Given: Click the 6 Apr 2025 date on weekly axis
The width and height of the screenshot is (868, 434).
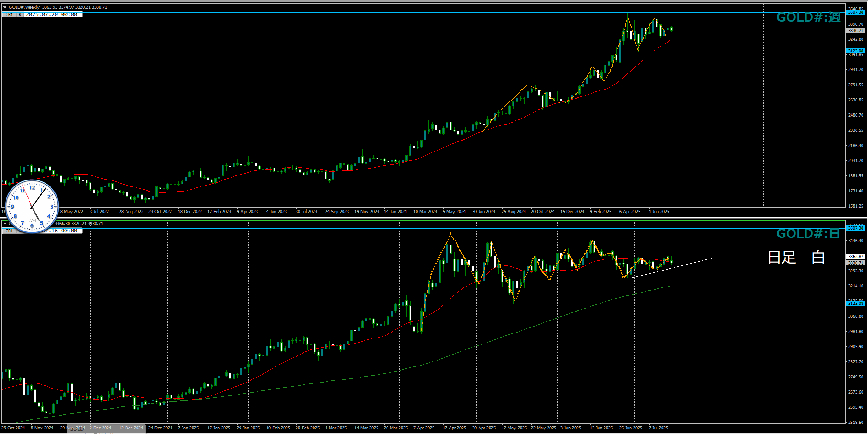Looking at the screenshot, I should [630, 212].
